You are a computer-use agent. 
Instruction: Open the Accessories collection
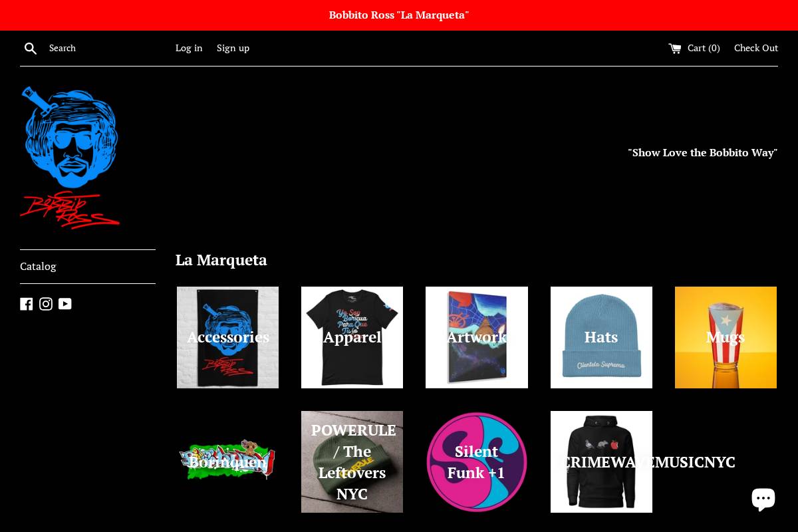227,337
